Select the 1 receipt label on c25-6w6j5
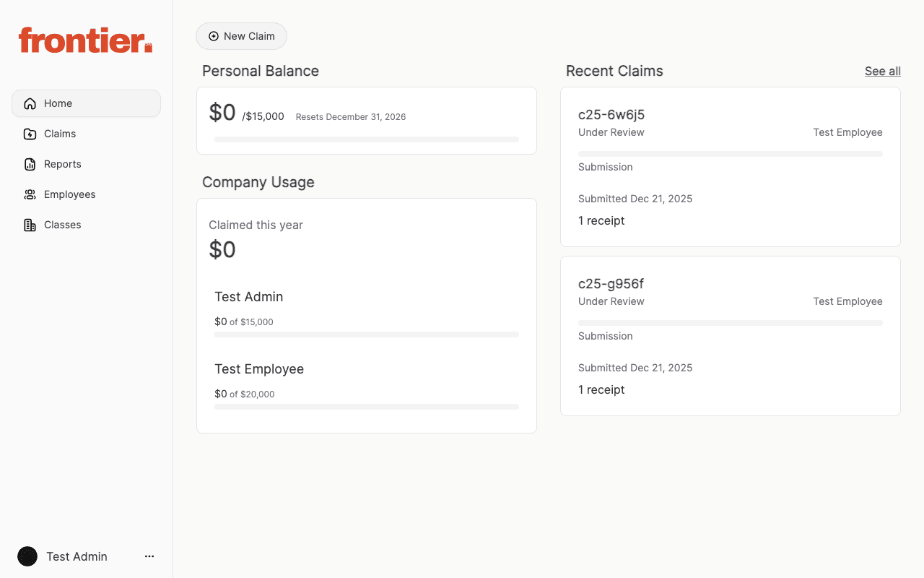 (x=601, y=220)
